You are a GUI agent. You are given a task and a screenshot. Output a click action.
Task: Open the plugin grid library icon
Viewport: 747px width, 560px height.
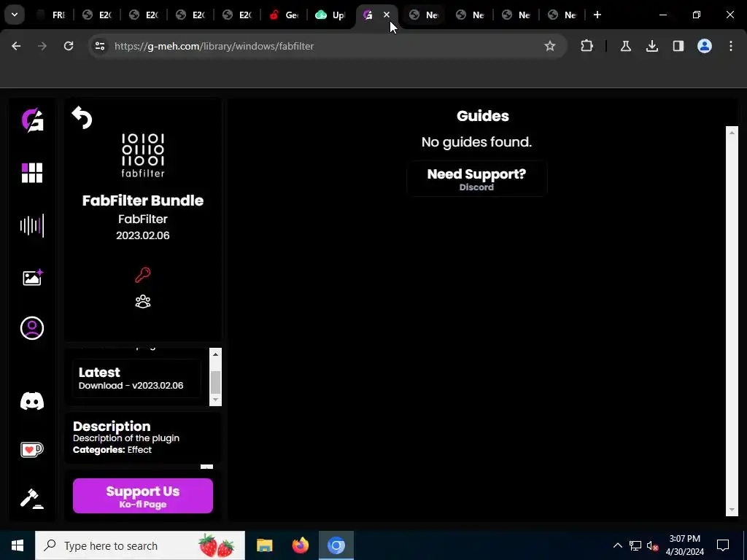(32, 173)
